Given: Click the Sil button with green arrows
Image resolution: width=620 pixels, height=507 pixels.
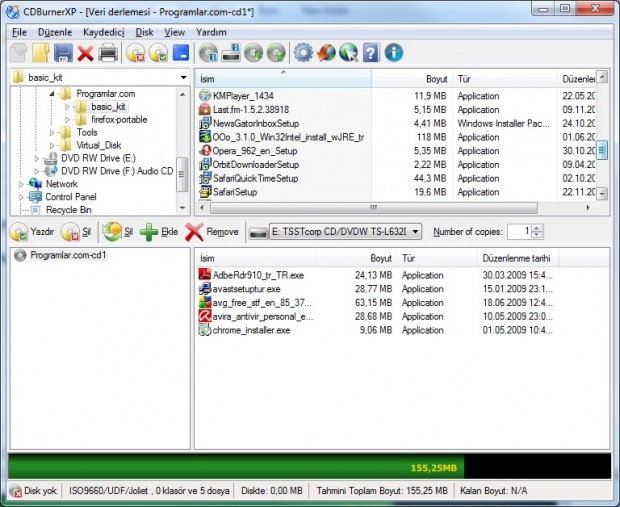Looking at the screenshot, I should [x=117, y=232].
